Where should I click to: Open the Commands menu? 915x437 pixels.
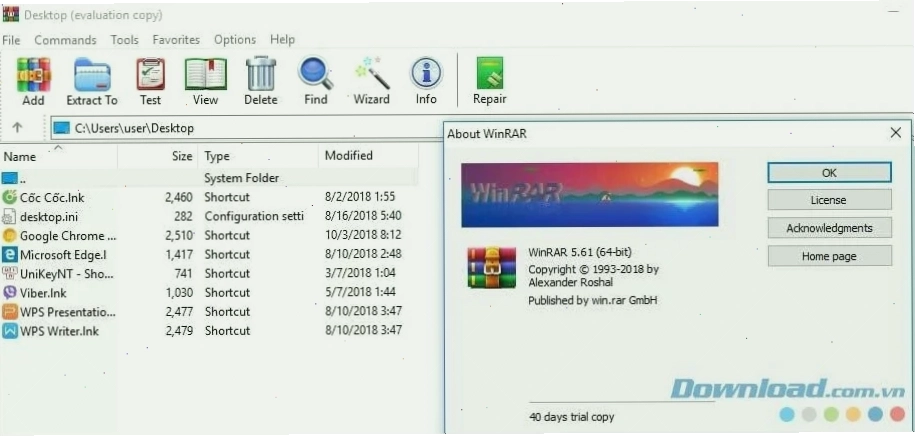(65, 40)
